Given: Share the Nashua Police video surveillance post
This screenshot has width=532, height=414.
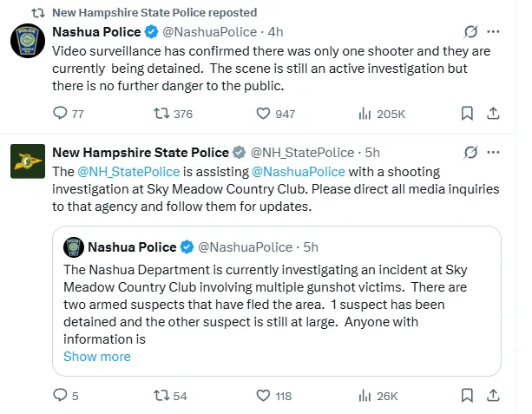Looking at the screenshot, I should tap(493, 114).
